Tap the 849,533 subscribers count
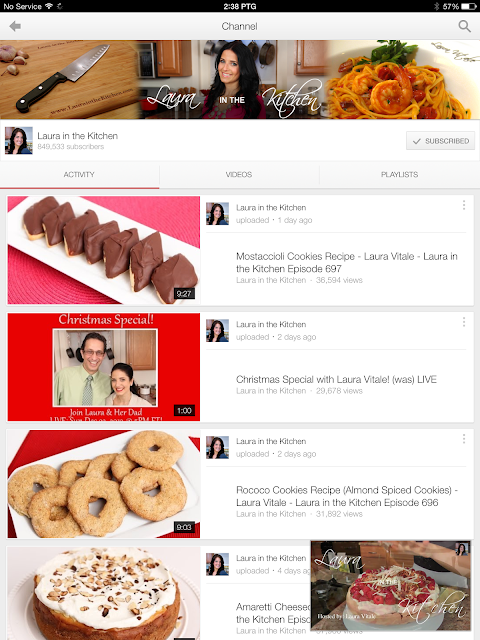This screenshot has width=480, height=640. point(71,147)
